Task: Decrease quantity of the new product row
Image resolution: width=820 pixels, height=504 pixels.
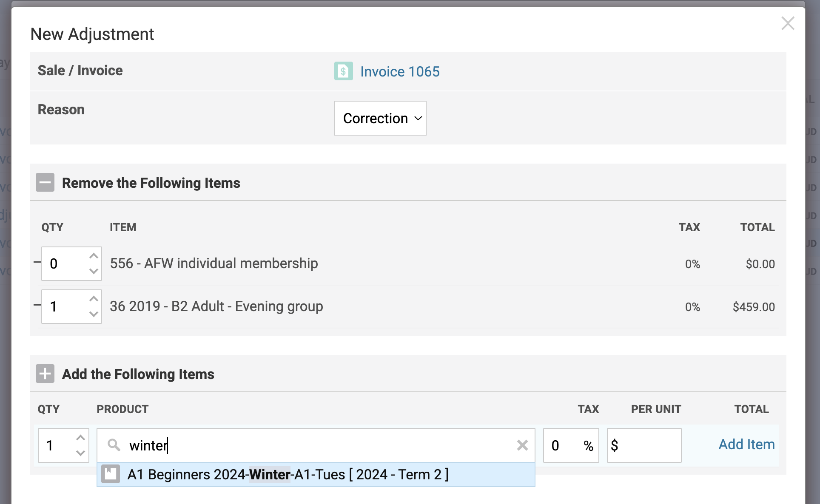Action: point(80,453)
